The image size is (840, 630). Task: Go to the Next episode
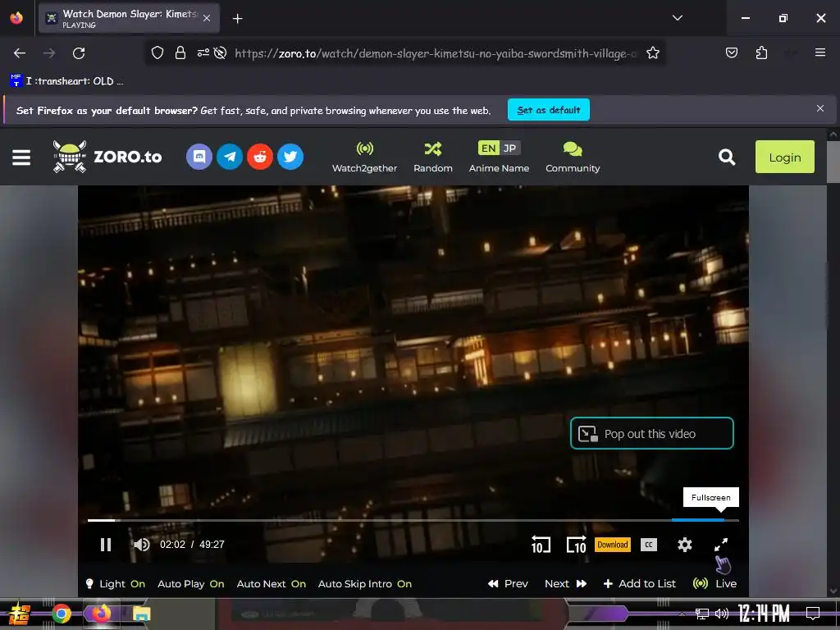coord(566,583)
